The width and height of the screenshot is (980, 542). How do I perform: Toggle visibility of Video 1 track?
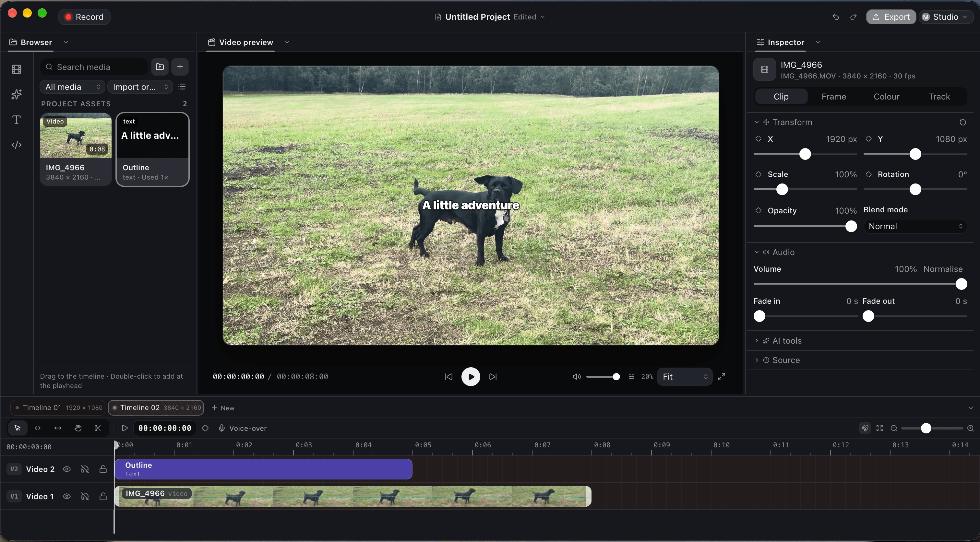(x=66, y=496)
